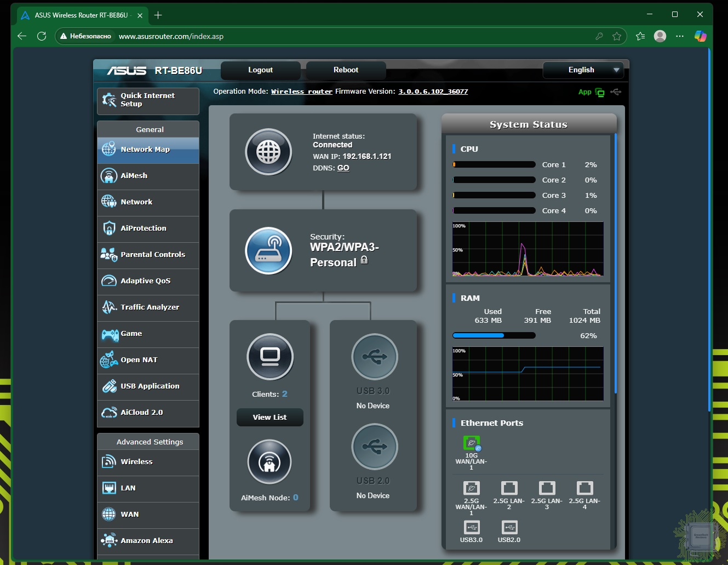Image resolution: width=728 pixels, height=565 pixels.
Task: Open the firmware version 3.0.0.6.102_36077 link
Action: coord(433,92)
